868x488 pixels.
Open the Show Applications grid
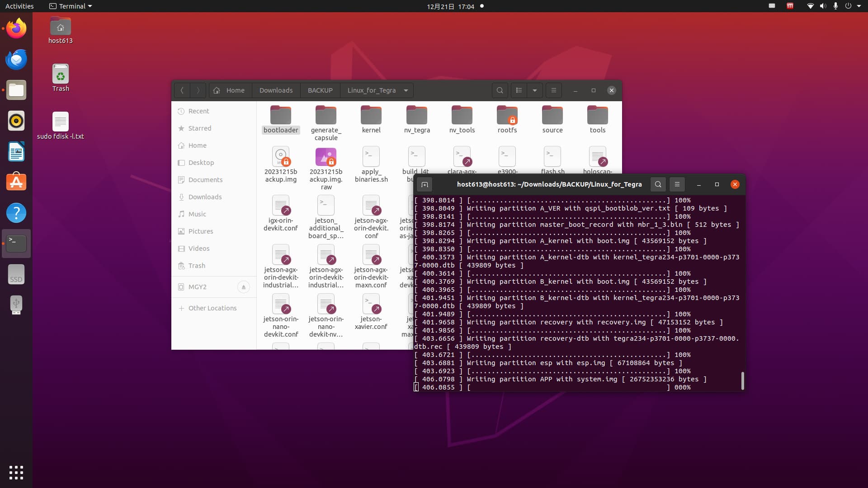tap(16, 472)
